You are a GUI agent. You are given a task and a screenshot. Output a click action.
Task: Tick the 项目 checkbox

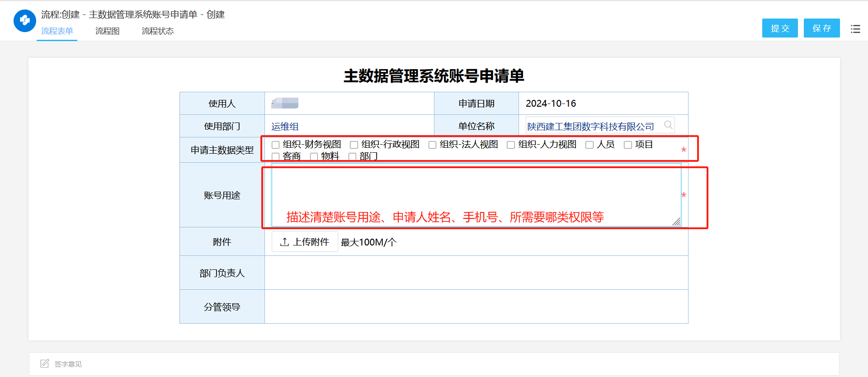(x=628, y=145)
